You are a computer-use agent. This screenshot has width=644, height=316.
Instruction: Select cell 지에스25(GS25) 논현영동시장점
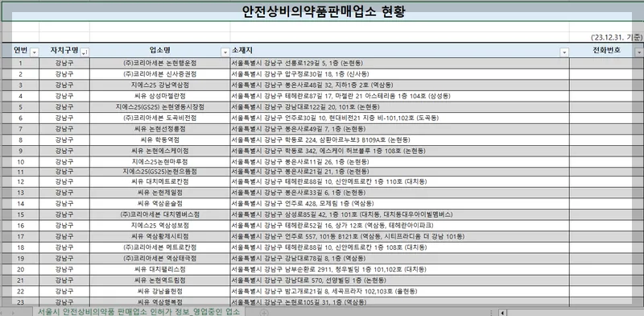[159, 107]
